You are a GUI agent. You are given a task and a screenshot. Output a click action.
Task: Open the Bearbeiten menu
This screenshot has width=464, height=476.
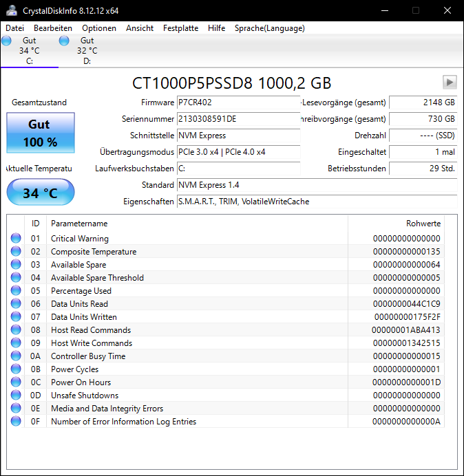(53, 28)
